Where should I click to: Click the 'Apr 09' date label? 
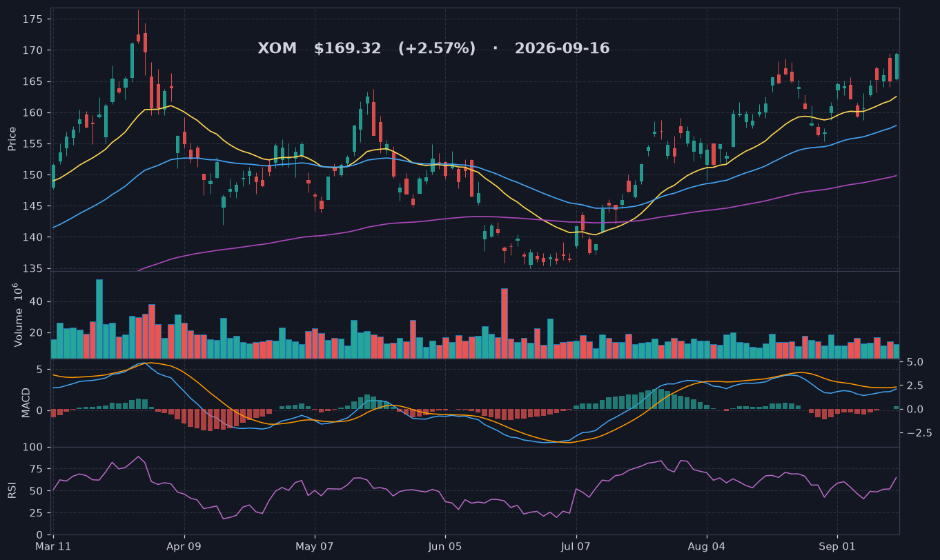185,547
